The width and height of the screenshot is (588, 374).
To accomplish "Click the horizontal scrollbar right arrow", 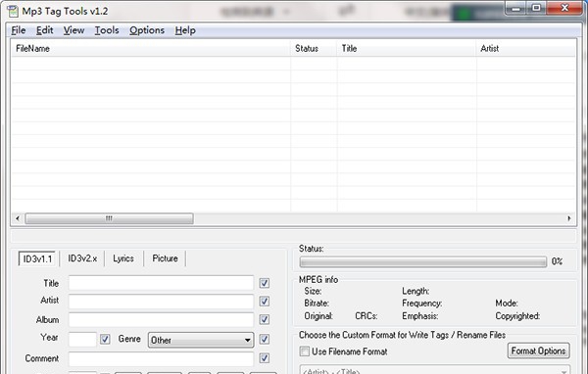I will pyautogui.click(x=569, y=218).
